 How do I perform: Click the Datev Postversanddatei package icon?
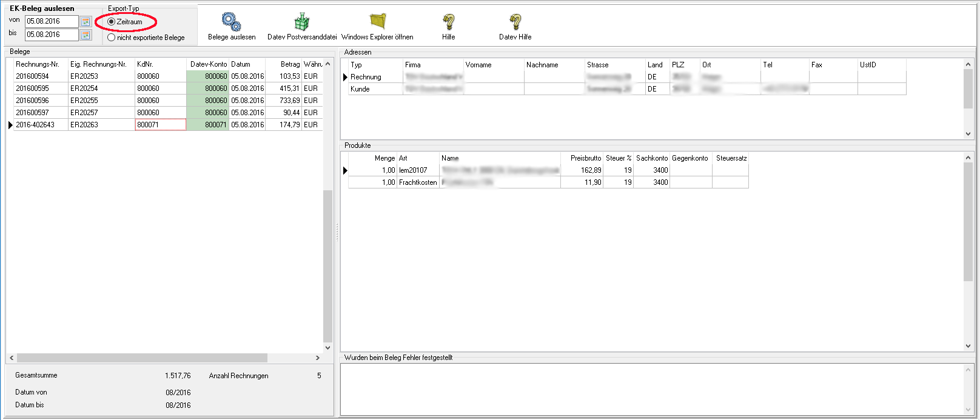[x=301, y=22]
